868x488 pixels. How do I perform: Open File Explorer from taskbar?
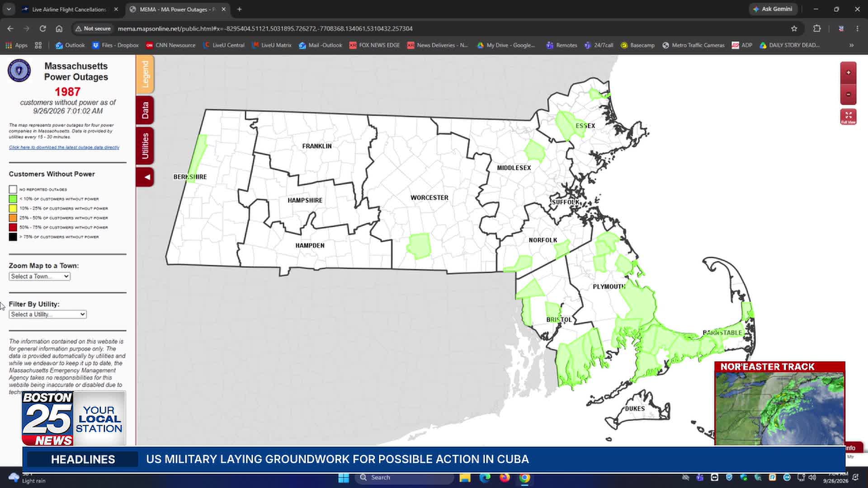click(465, 478)
